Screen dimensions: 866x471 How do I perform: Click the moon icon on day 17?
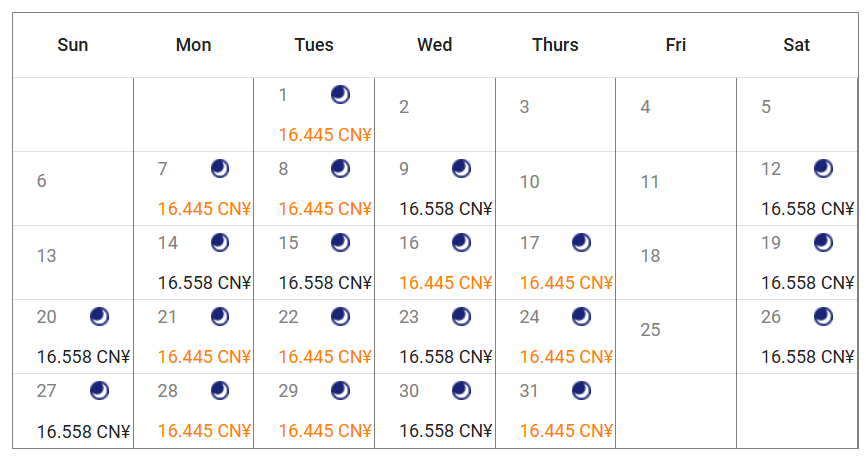click(581, 243)
